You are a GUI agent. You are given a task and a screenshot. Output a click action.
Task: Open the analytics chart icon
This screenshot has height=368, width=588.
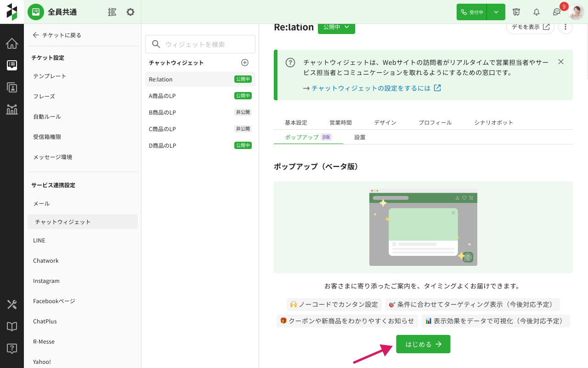12,109
